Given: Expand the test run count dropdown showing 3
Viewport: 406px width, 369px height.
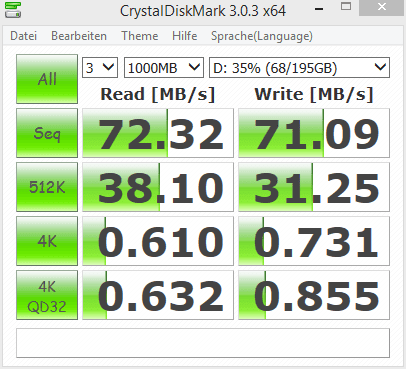Looking at the screenshot, I should click(x=100, y=68).
